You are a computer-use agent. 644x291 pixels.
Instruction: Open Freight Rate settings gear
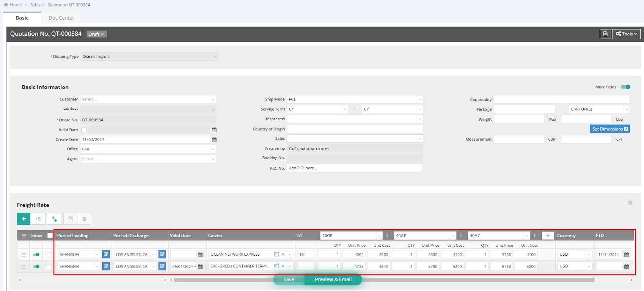click(x=630, y=203)
